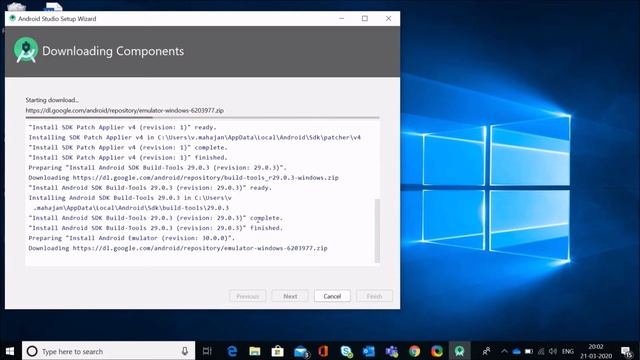The image size is (640, 360).
Task: Click the log panel scrollbar thumb
Action: point(377,231)
